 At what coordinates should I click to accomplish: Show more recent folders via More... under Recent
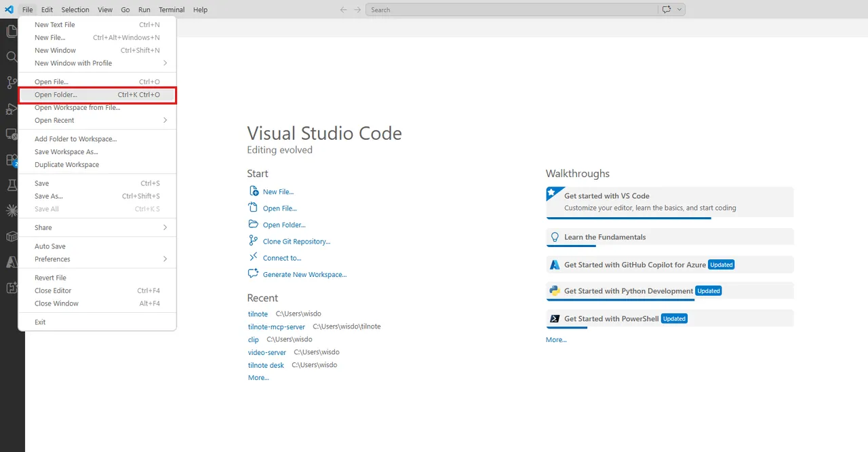(258, 377)
